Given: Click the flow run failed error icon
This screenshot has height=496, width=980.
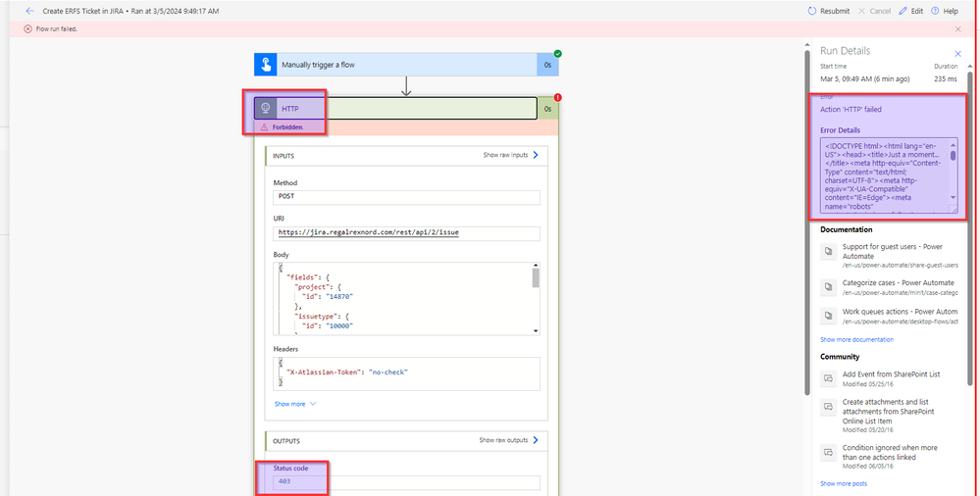Looking at the screenshot, I should click(27, 28).
